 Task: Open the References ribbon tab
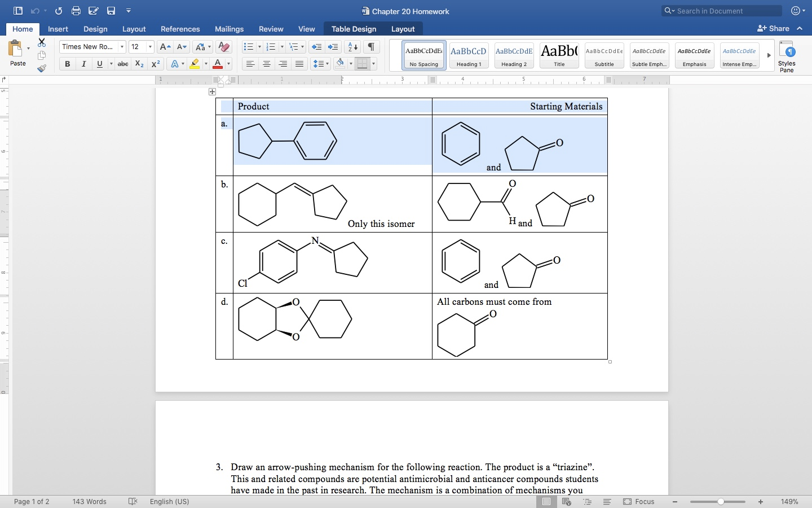pyautogui.click(x=180, y=29)
